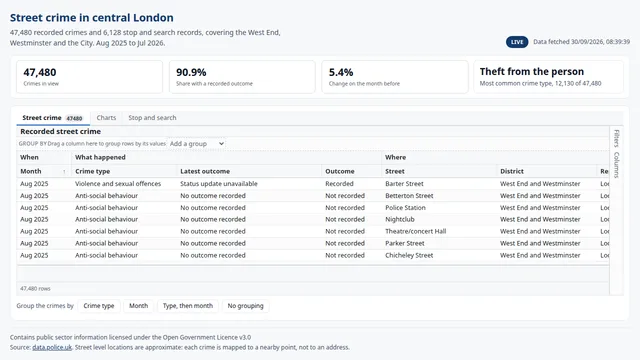The image size is (640, 360).
Task: Sort by the Street column header
Action: pyautogui.click(x=439, y=171)
